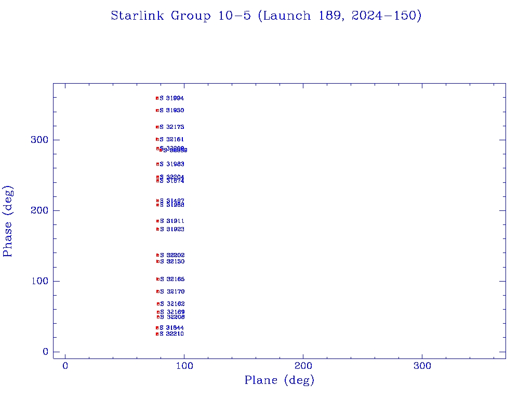Viewport: 532px width, 399px height.
Task: Pick the red data point for S 32165
Action: [157, 279]
